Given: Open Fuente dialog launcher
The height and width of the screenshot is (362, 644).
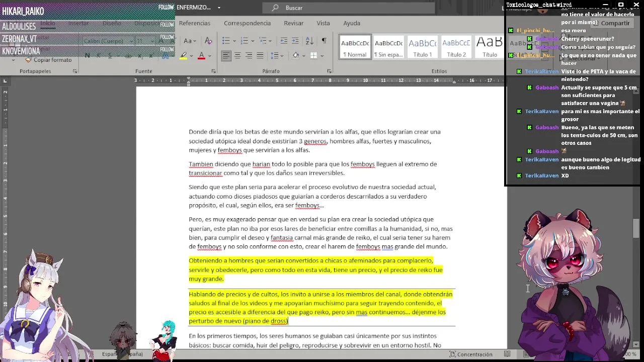Looking at the screenshot, I should tap(213, 71).
